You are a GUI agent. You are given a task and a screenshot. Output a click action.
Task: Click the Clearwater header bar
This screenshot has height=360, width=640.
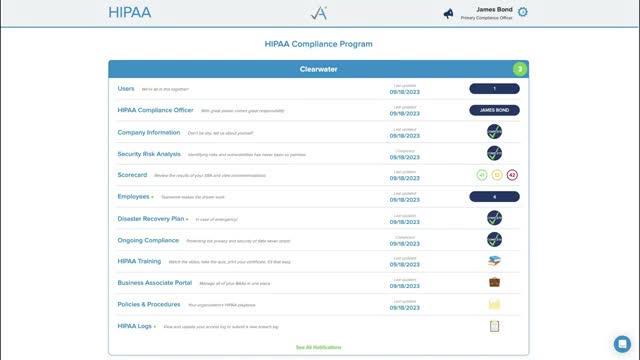[x=318, y=69]
